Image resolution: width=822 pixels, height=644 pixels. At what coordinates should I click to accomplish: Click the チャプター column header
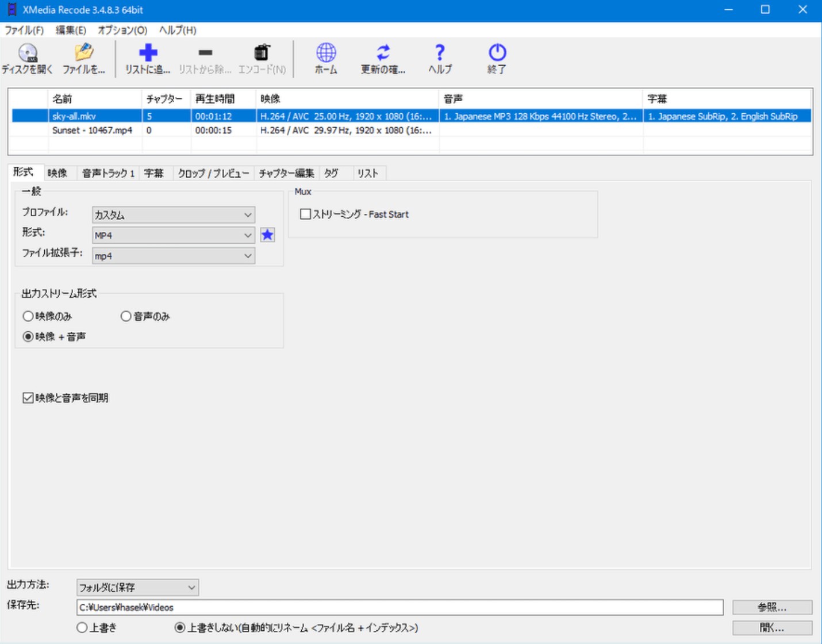(166, 99)
